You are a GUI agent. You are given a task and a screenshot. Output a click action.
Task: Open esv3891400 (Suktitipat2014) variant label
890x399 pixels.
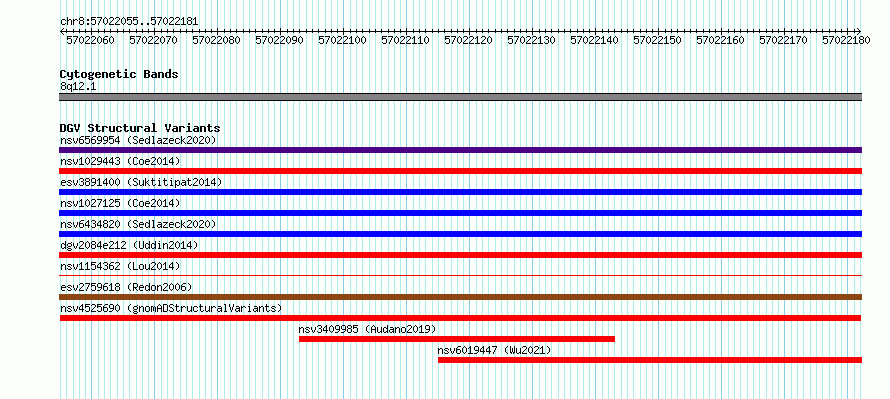click(141, 182)
